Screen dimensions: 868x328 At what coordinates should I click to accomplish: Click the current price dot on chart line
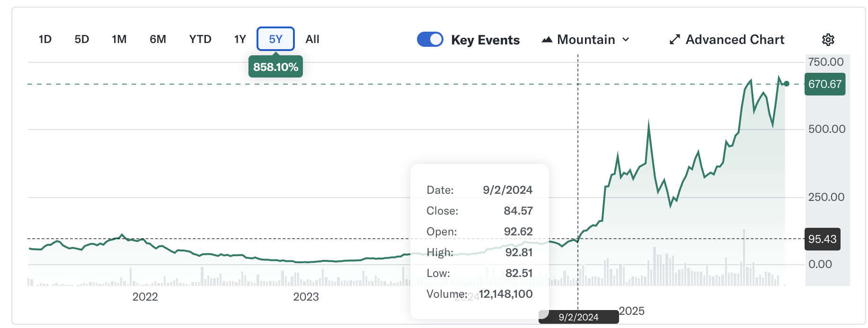(787, 84)
